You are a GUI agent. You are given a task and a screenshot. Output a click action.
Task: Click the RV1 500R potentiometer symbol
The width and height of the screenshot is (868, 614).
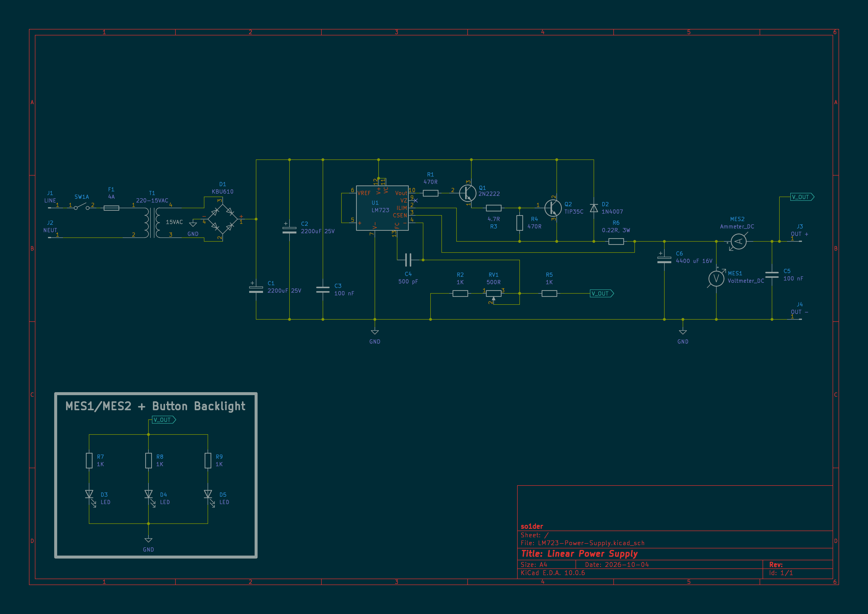pyautogui.click(x=493, y=295)
